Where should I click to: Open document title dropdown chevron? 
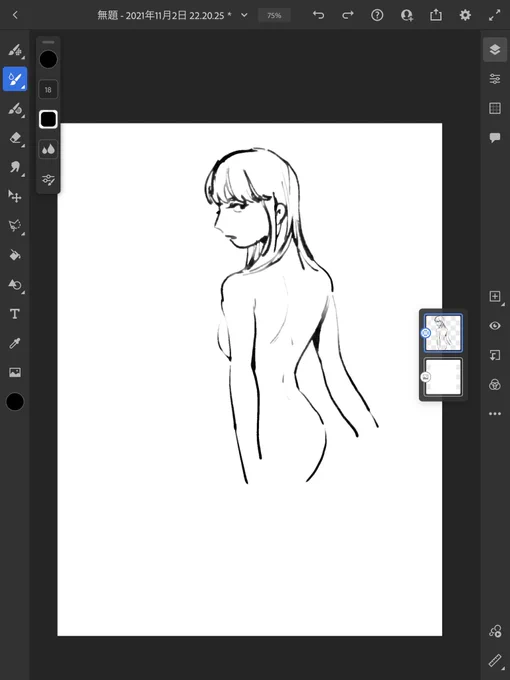point(244,15)
